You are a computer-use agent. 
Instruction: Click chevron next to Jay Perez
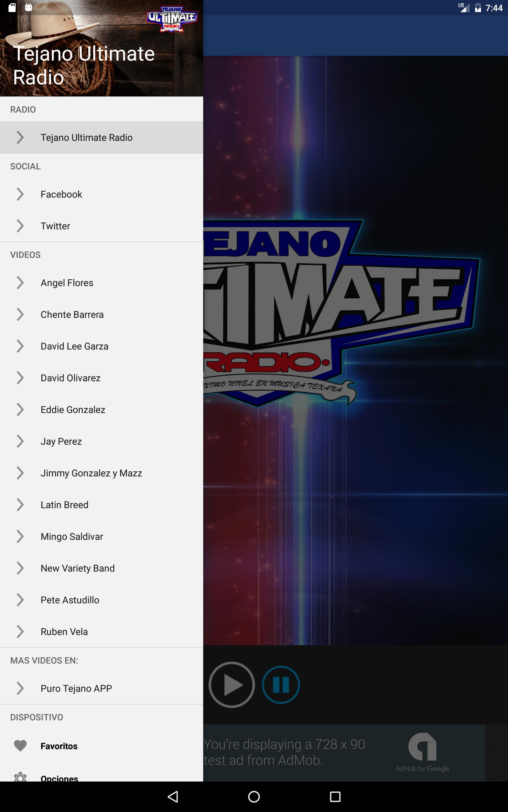pyautogui.click(x=20, y=441)
